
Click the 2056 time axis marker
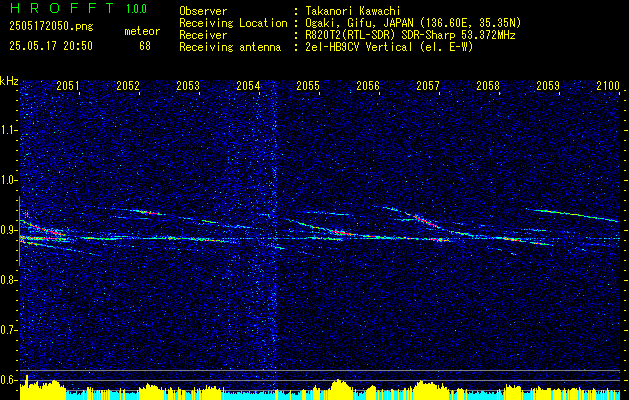tap(368, 85)
